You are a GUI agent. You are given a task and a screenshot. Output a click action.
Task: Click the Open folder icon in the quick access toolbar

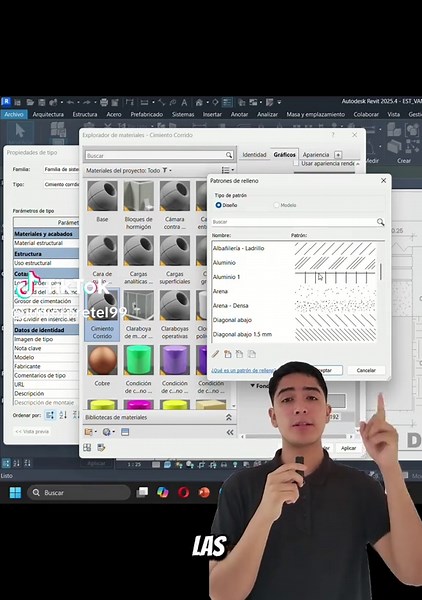pos(30,103)
